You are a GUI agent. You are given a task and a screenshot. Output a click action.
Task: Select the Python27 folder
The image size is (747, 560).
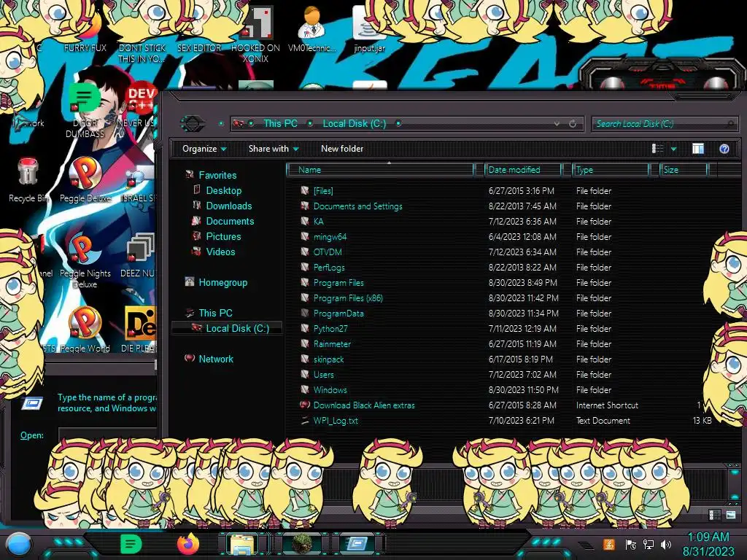coord(330,329)
